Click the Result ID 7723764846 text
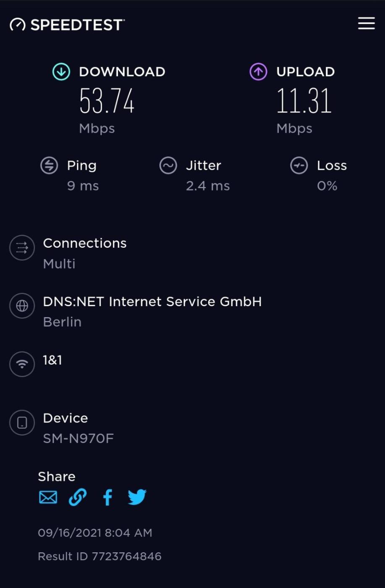This screenshot has height=588, width=385. [100, 556]
